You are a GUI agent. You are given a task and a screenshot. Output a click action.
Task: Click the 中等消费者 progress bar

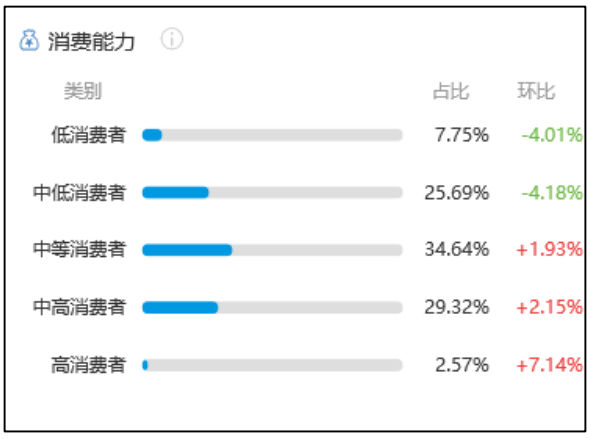[272, 250]
